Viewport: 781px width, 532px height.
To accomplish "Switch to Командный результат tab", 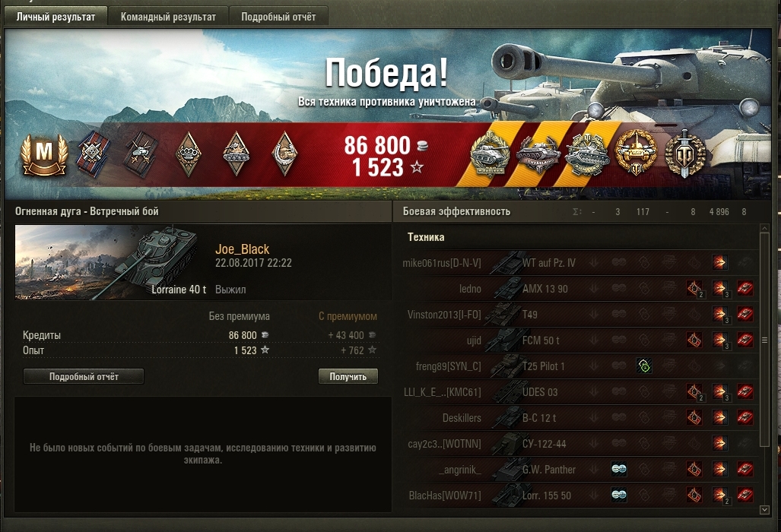I will click(x=168, y=17).
